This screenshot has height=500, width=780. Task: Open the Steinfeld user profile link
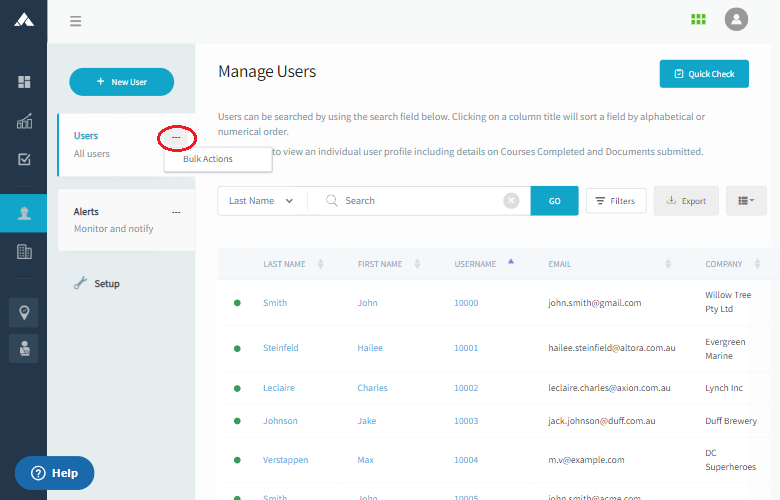pos(280,348)
